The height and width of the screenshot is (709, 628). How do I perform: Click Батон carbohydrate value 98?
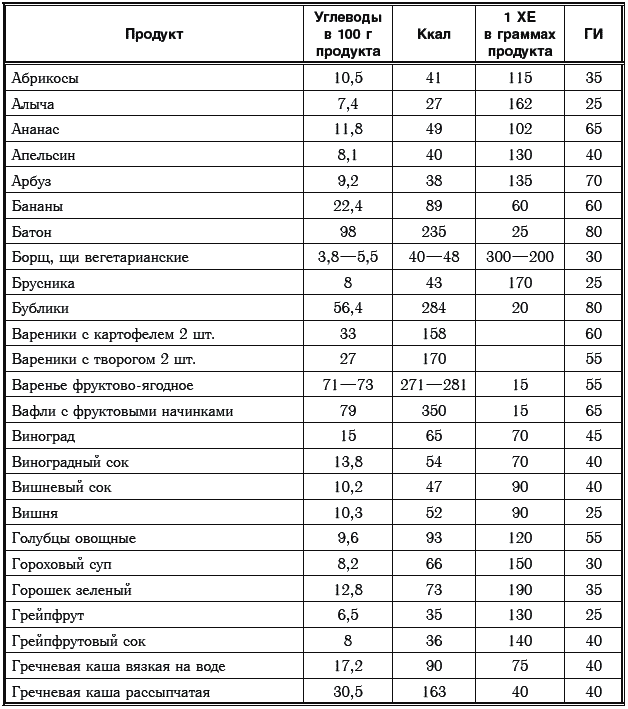click(x=348, y=232)
